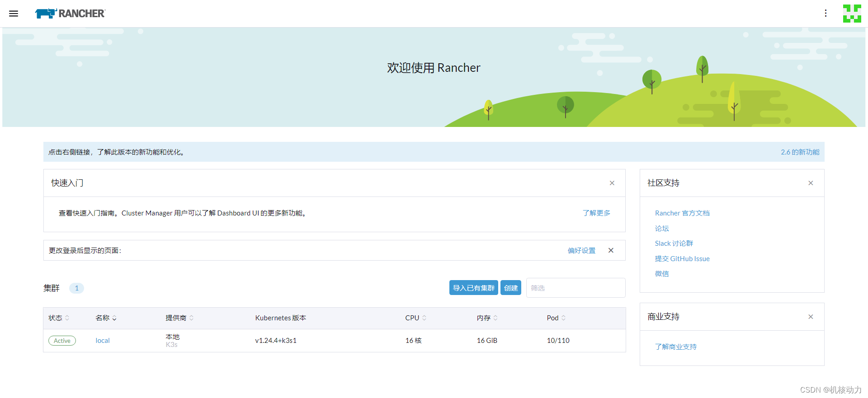Open the 提交 GitHub Issue link
Viewport: 868px width, 398px height.
(x=682, y=259)
